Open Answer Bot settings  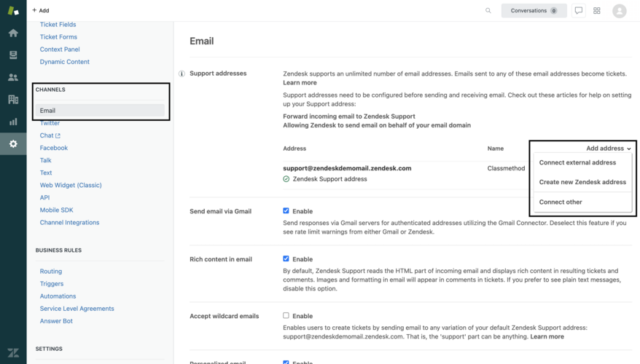tap(56, 321)
